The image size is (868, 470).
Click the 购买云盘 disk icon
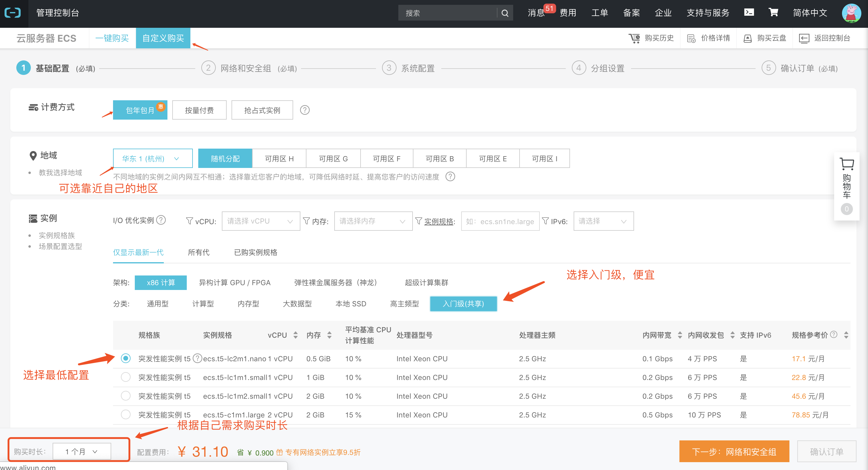point(747,38)
